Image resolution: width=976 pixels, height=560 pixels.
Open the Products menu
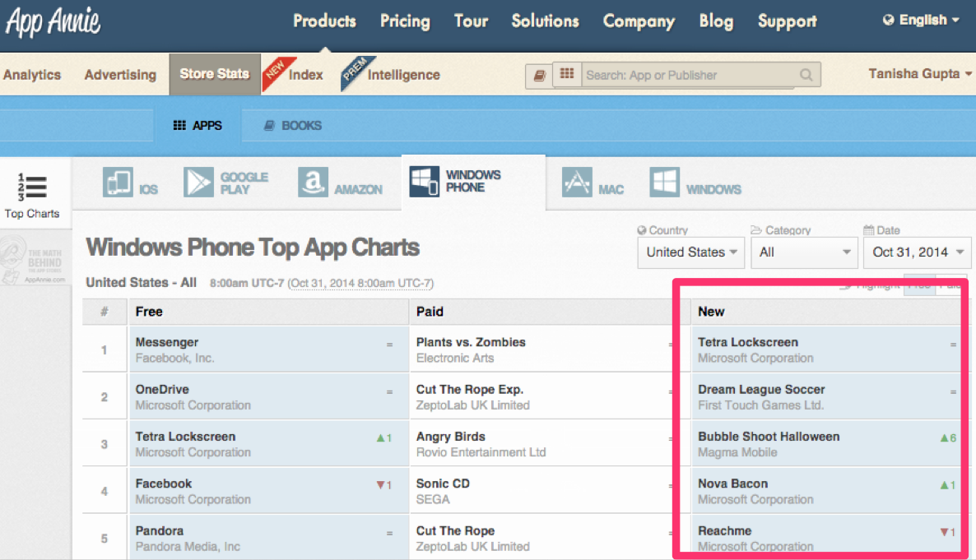point(324,21)
